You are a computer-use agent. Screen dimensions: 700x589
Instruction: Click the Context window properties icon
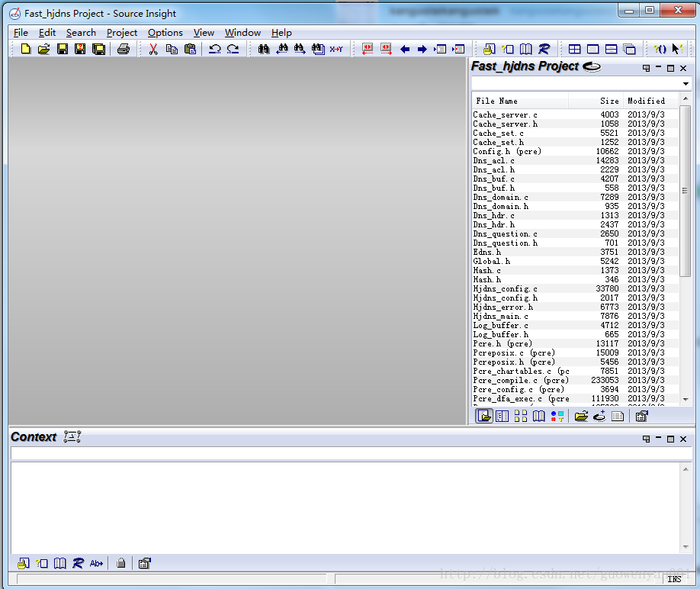(x=145, y=563)
